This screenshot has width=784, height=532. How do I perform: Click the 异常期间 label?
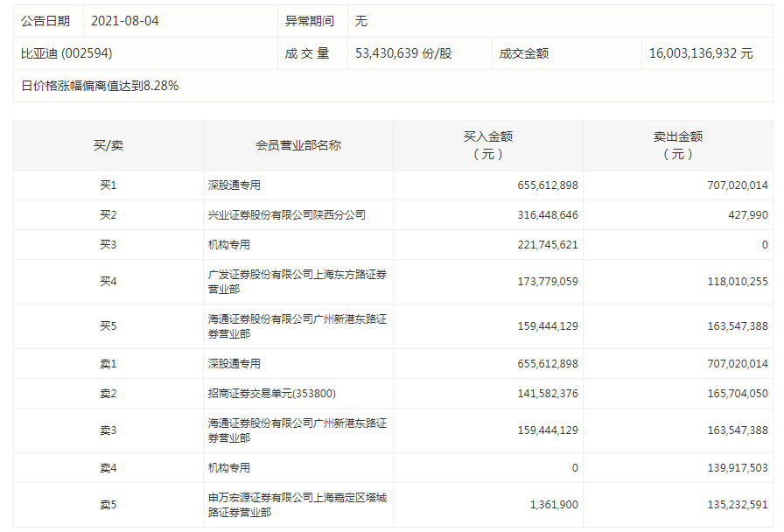(310, 21)
